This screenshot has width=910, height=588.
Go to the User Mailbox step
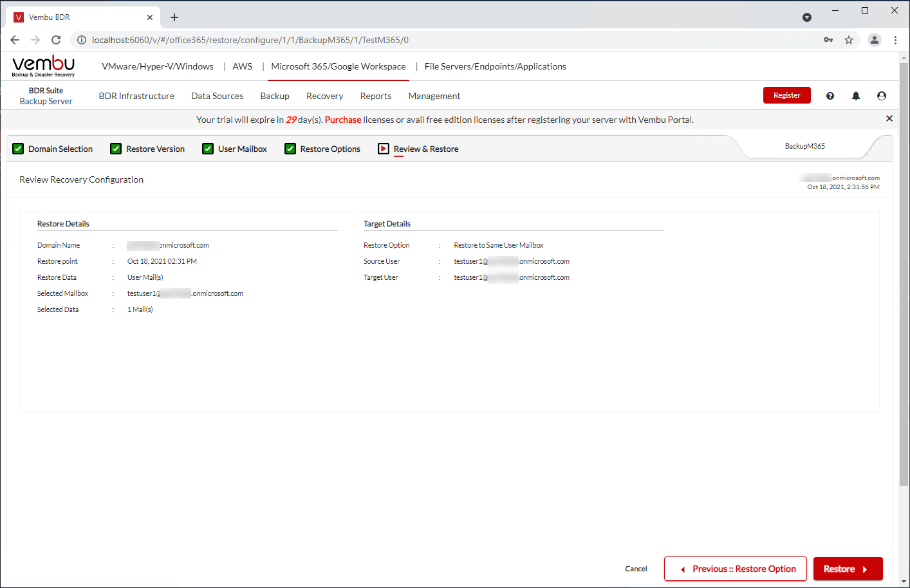pyautogui.click(x=243, y=149)
